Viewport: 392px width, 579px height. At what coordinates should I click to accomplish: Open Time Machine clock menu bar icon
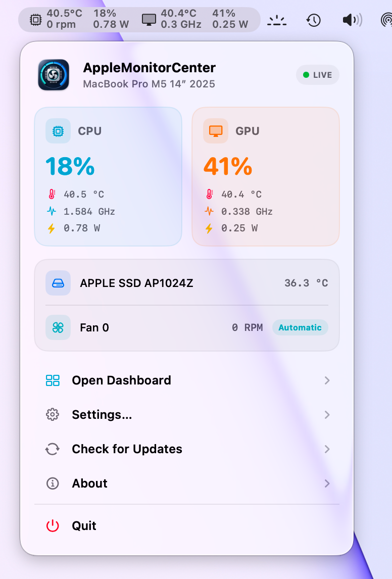[x=314, y=20]
